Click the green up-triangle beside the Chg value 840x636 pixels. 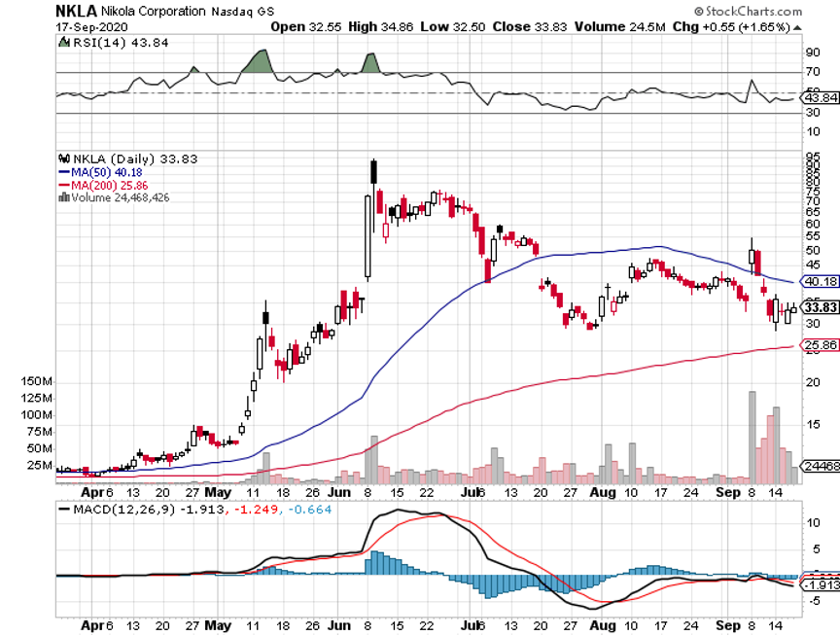797,27
